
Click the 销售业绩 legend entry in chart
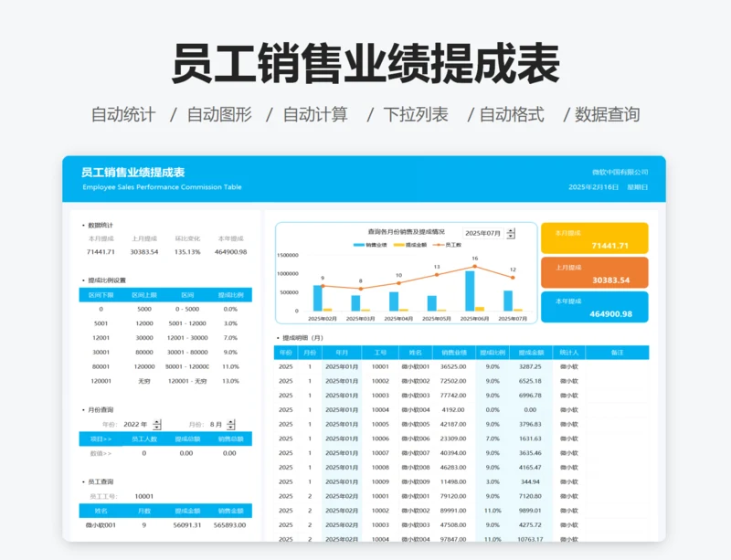coord(370,245)
